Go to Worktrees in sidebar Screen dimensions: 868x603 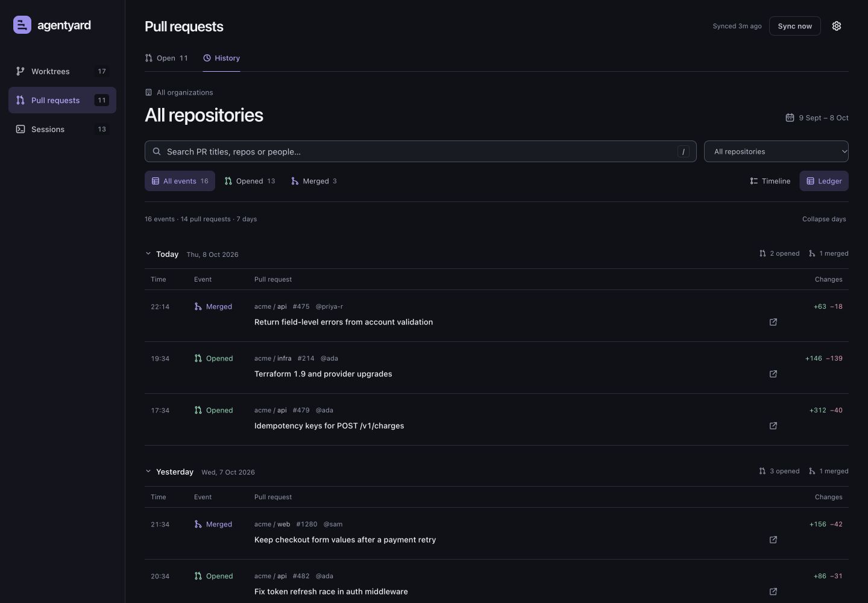[62, 71]
